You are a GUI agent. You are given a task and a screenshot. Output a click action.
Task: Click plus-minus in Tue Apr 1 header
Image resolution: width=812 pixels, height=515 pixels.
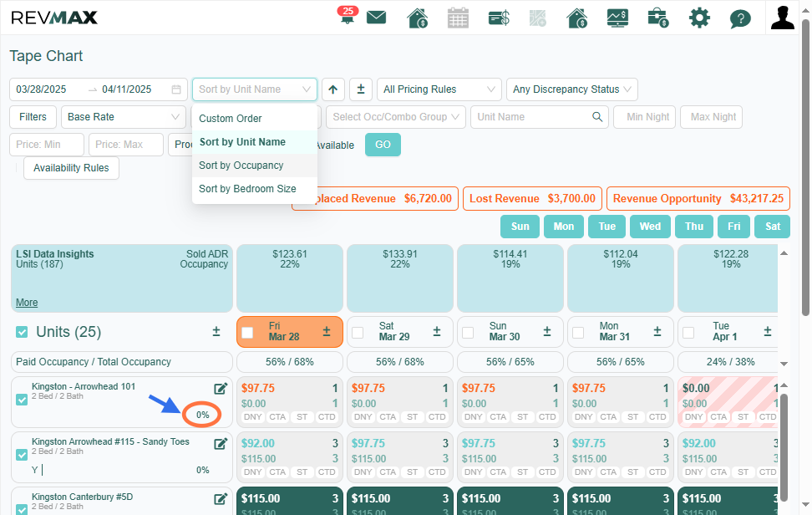768,332
